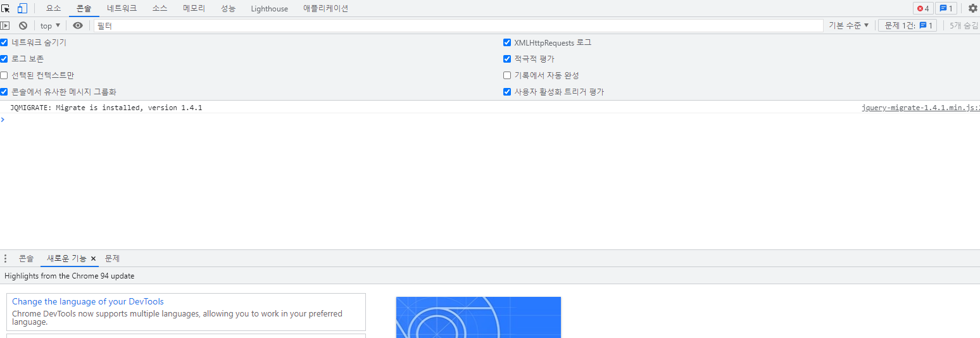Close the 새로운 기능 drawer tab
This screenshot has height=338, width=980.
pyautogui.click(x=93, y=259)
